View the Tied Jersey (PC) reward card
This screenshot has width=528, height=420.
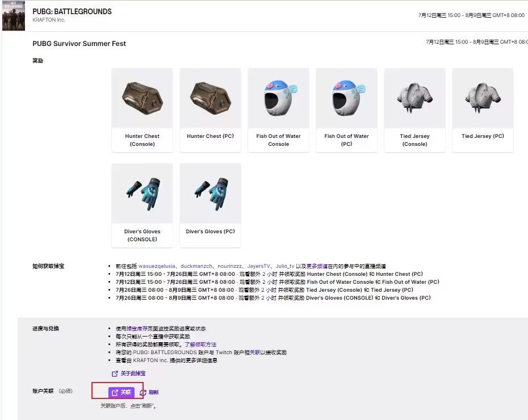pyautogui.click(x=483, y=110)
